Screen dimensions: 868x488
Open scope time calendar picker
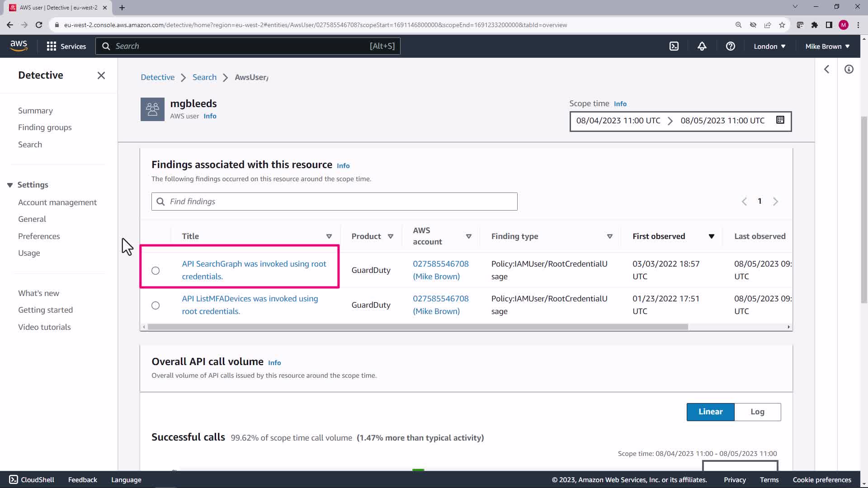click(780, 120)
